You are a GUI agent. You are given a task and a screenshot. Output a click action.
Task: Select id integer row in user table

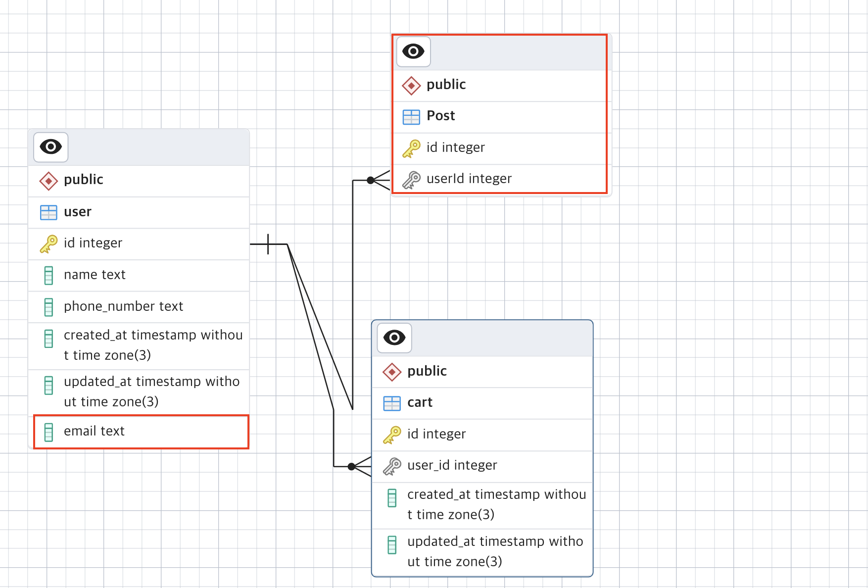[139, 244]
